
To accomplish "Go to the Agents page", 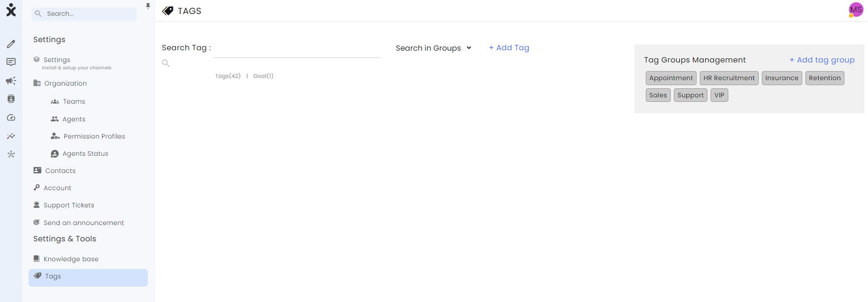I will pyautogui.click(x=74, y=119).
